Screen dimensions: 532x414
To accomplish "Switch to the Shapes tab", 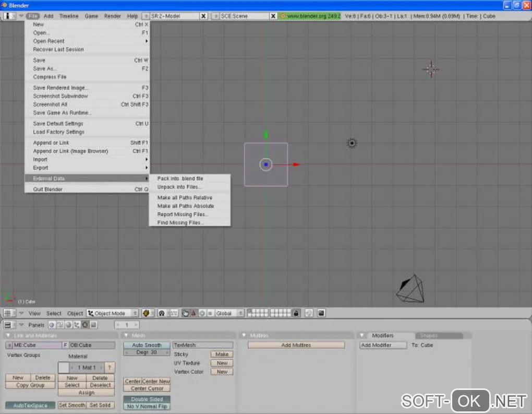I will (x=439, y=336).
